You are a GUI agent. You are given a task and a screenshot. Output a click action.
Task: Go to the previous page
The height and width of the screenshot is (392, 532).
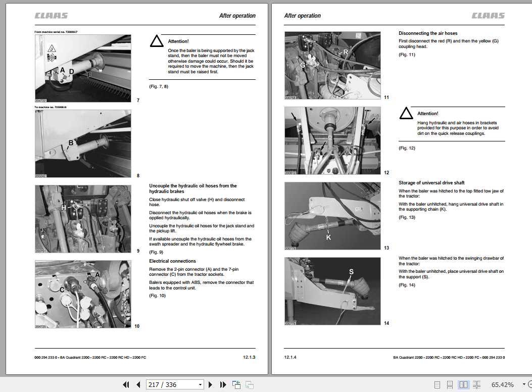pos(138,384)
